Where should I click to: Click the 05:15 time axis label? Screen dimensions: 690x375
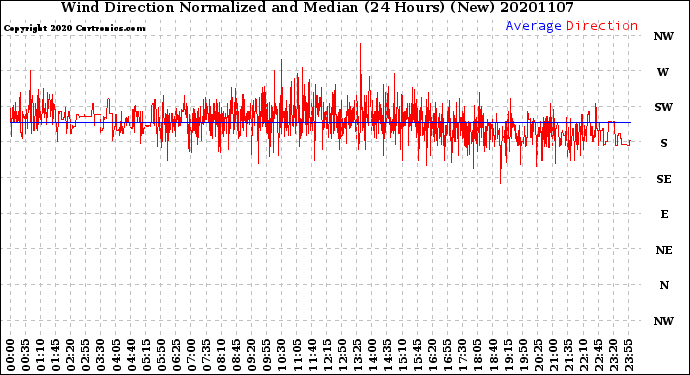tap(146, 355)
